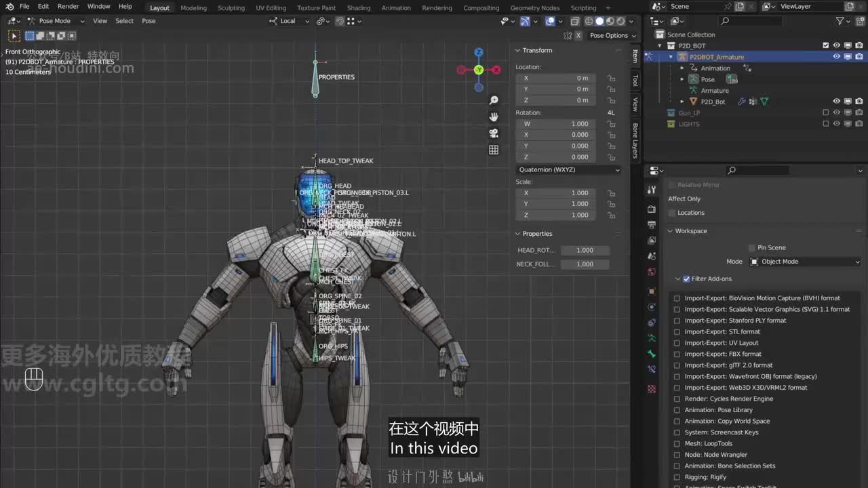Click the Blender logo menu icon
This screenshot has height=488, width=868.
click(9, 7)
